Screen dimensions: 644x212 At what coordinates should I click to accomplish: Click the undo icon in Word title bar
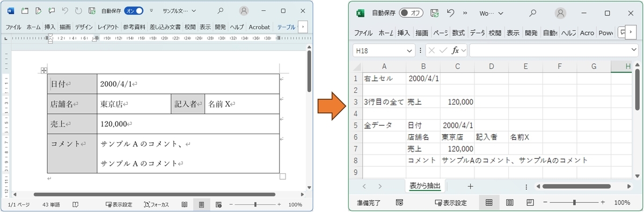point(65,11)
